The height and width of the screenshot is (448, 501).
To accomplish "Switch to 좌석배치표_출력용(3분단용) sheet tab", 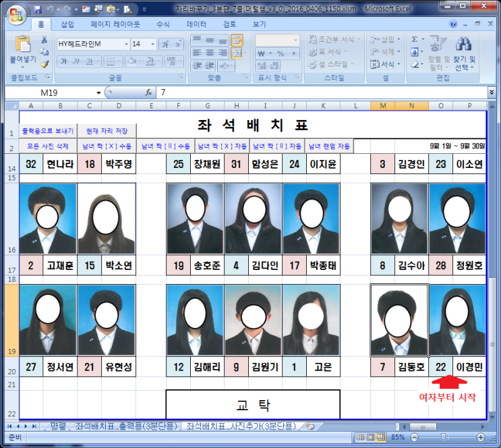I will [125, 426].
